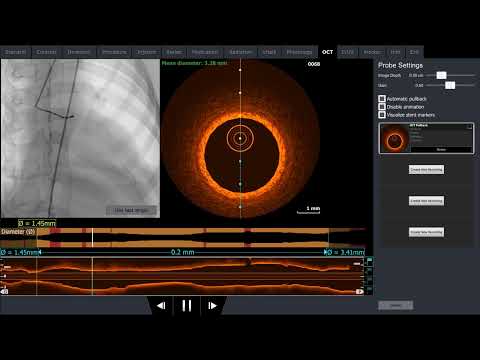Viewport: 480px width, 360px height.
Task: Click the left arrow icon in the longitudinal view
Action: pyautogui.click(x=4, y=292)
